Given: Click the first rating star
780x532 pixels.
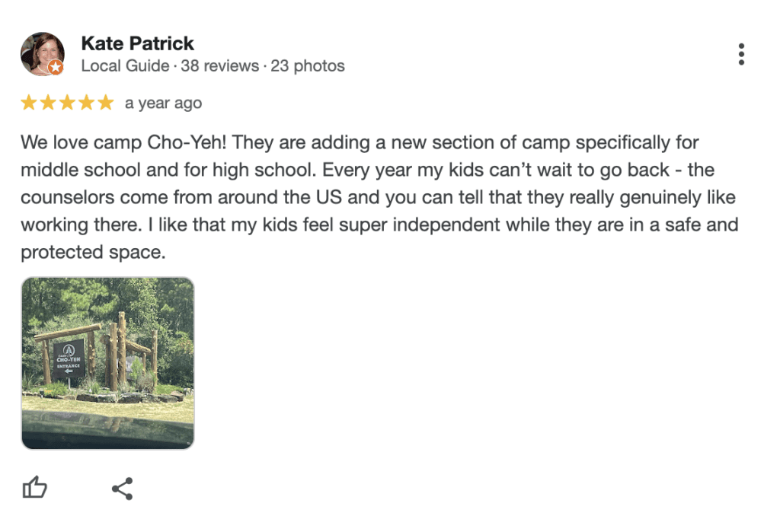Looking at the screenshot, I should point(29,103).
